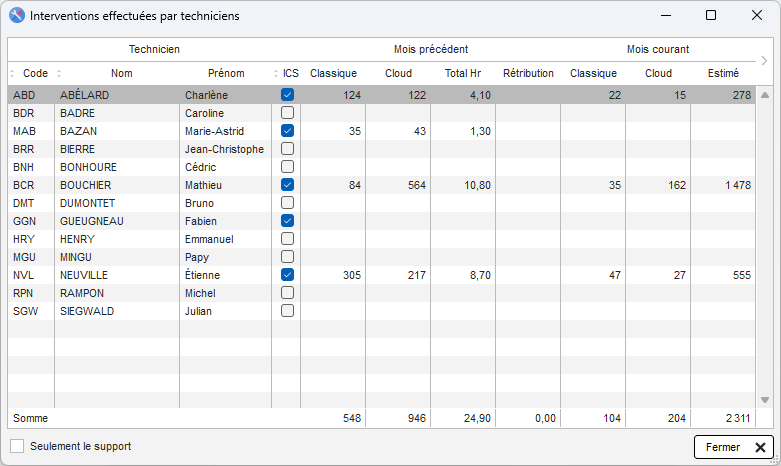This screenshot has width=781, height=466.
Task: Click the sort handle left of Code header
Action: pos(13,73)
